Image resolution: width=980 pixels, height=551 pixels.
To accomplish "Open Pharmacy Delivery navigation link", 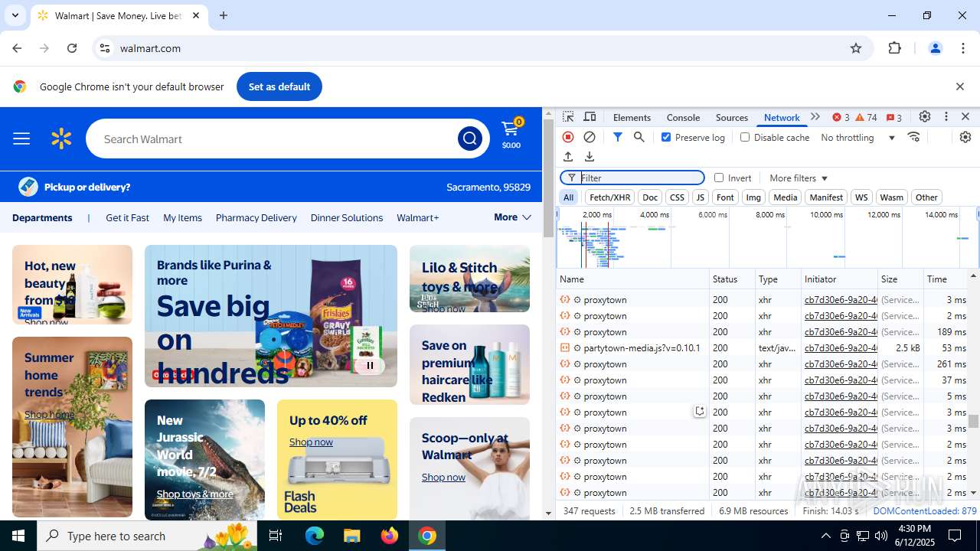I will tap(256, 217).
